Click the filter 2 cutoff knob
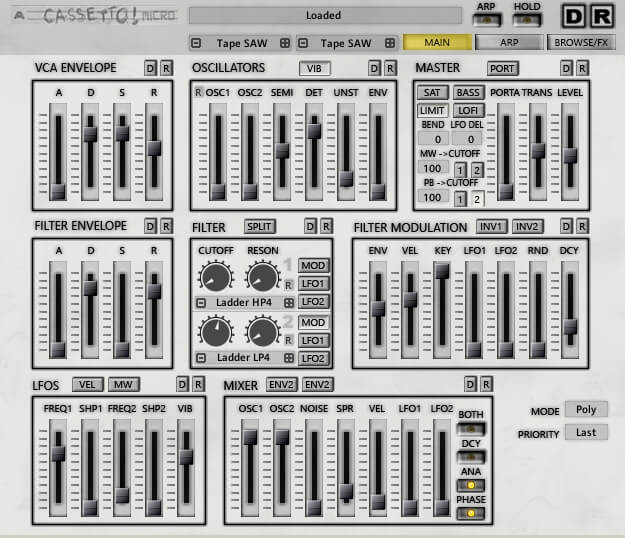The image size is (625, 538). [x=216, y=332]
